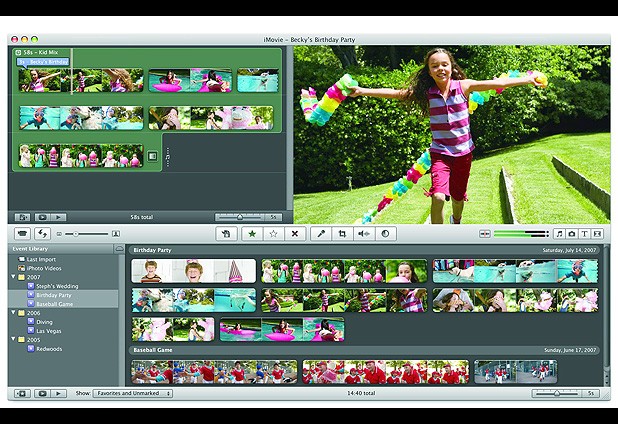Toggle the Project Library list
The height and width of the screenshot is (424, 618).
pos(22,217)
